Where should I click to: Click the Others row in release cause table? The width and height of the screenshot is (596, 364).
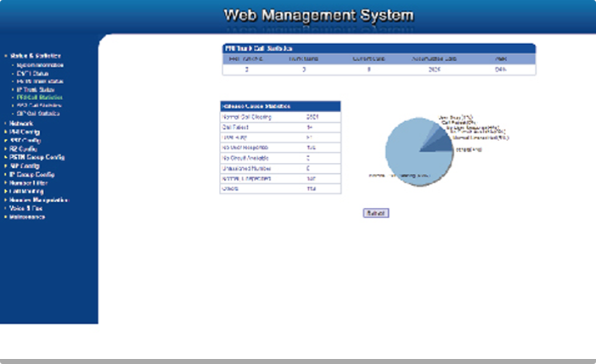(x=280, y=189)
